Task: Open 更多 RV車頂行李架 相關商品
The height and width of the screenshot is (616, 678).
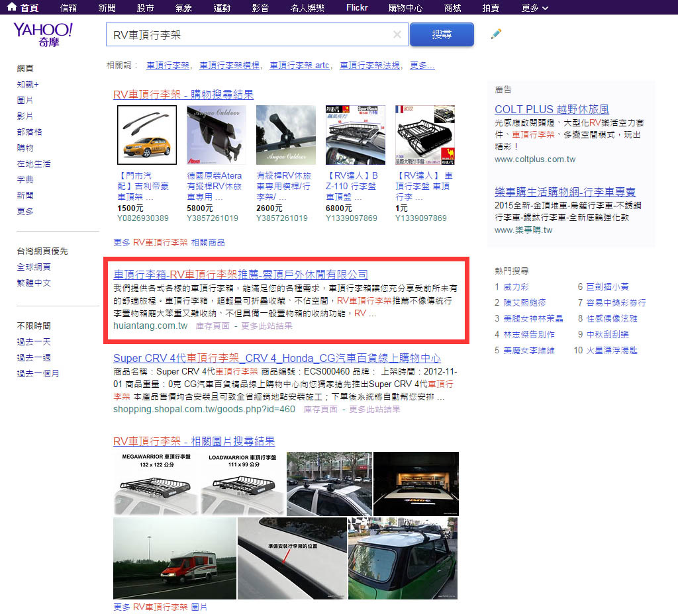Action: 169,242
